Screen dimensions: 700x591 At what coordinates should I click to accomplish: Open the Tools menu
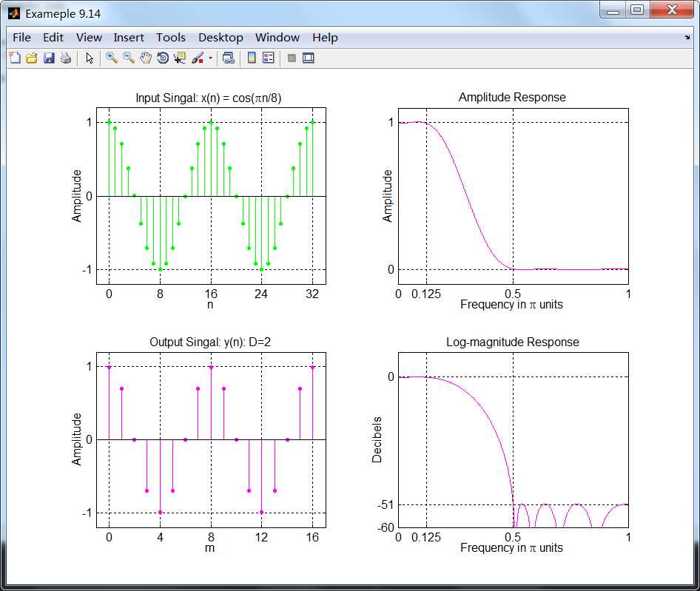tap(170, 38)
